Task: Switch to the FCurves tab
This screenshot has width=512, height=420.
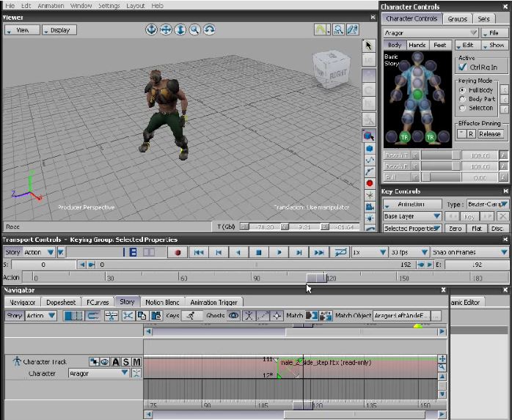Action: click(x=98, y=303)
